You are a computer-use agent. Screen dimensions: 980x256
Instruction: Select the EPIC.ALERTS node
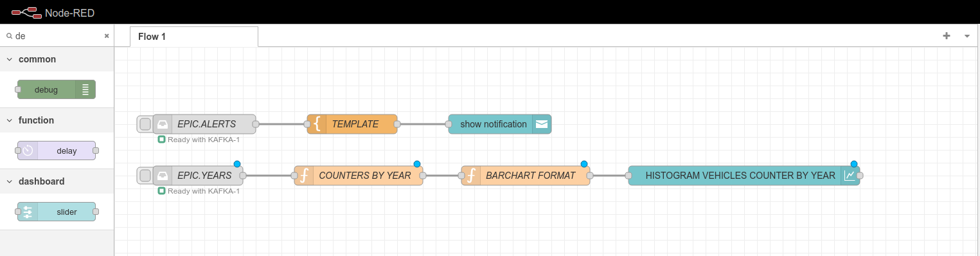tap(204, 123)
